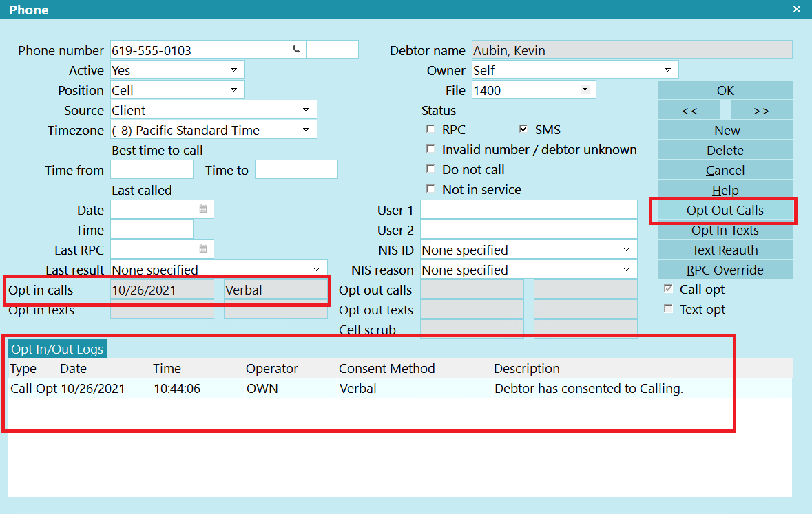Open the Last RPC calendar picker
The width and height of the screenshot is (812, 514).
203,249
